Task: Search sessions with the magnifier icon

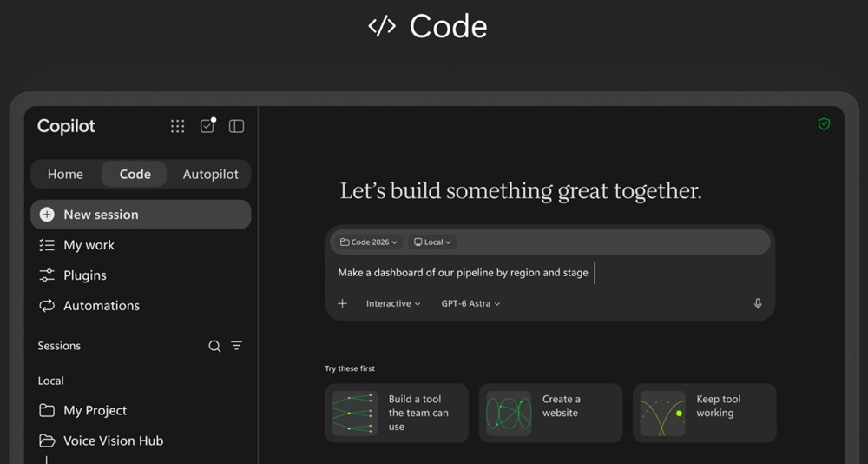Action: tap(214, 347)
